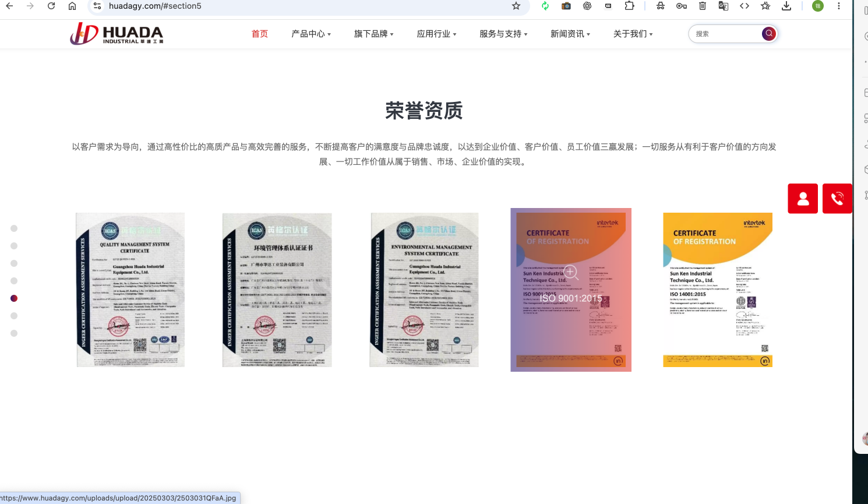Open the Environmental Management System Certificate image

424,290
